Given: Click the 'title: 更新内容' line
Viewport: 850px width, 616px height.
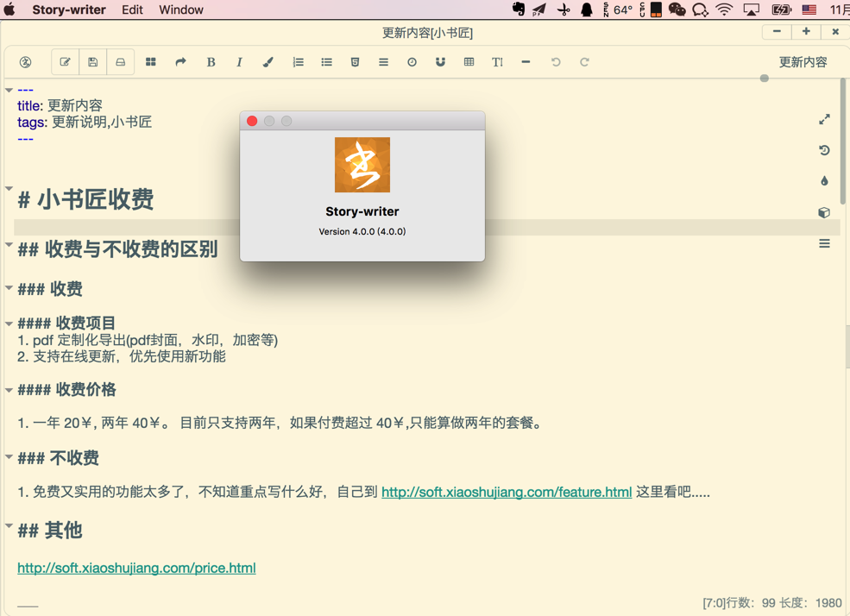Looking at the screenshot, I should (60, 105).
